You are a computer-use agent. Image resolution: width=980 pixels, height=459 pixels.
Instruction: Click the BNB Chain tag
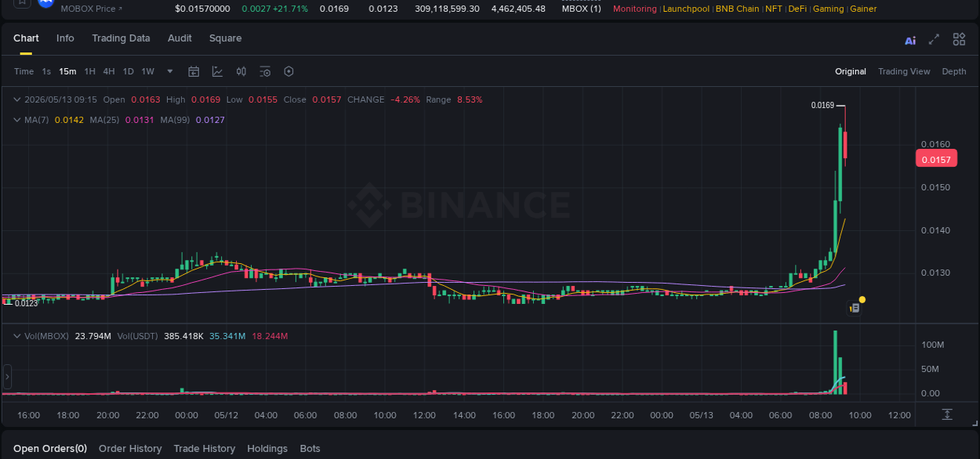coord(738,9)
